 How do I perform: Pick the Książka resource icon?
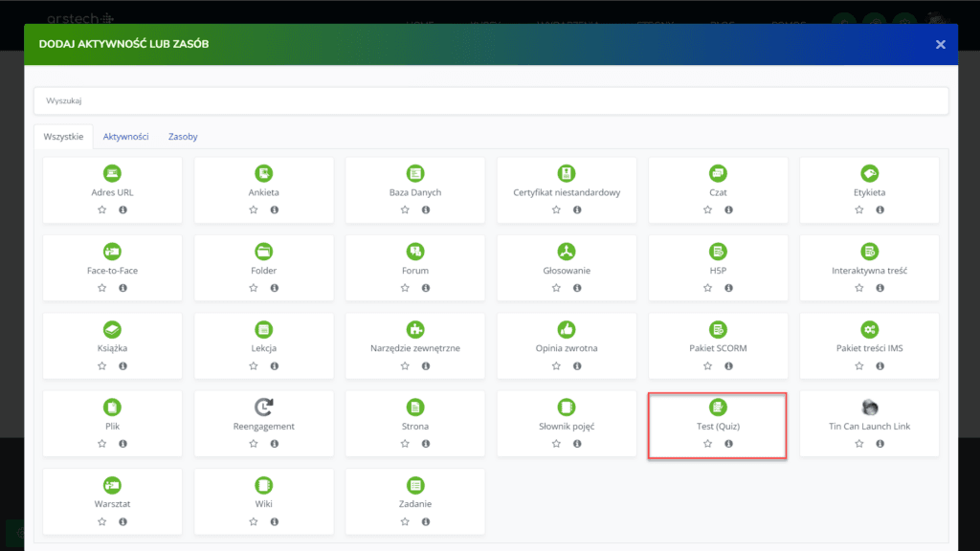click(x=112, y=329)
